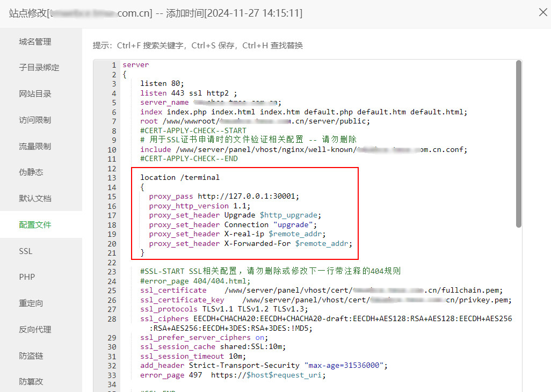Place cursor on the 'listen 80;' line
The height and width of the screenshot is (392, 551).
pos(162,84)
